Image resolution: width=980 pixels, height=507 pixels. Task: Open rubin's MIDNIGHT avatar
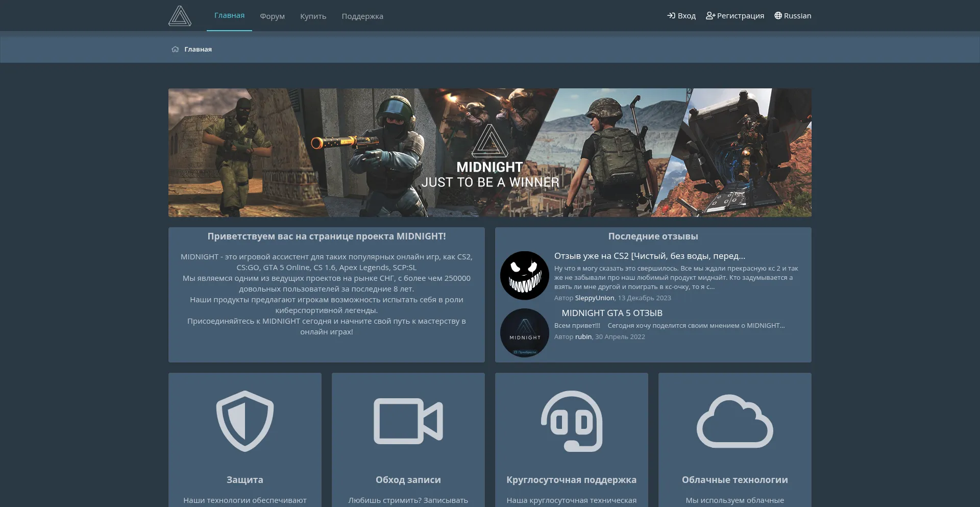pos(525,333)
